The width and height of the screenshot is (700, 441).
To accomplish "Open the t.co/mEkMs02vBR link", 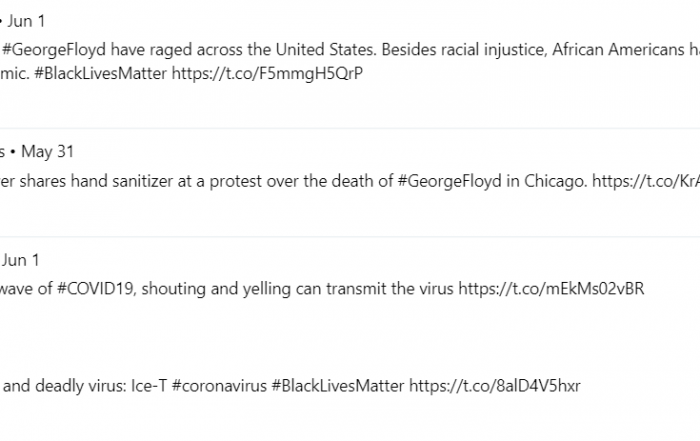I will [x=551, y=288].
